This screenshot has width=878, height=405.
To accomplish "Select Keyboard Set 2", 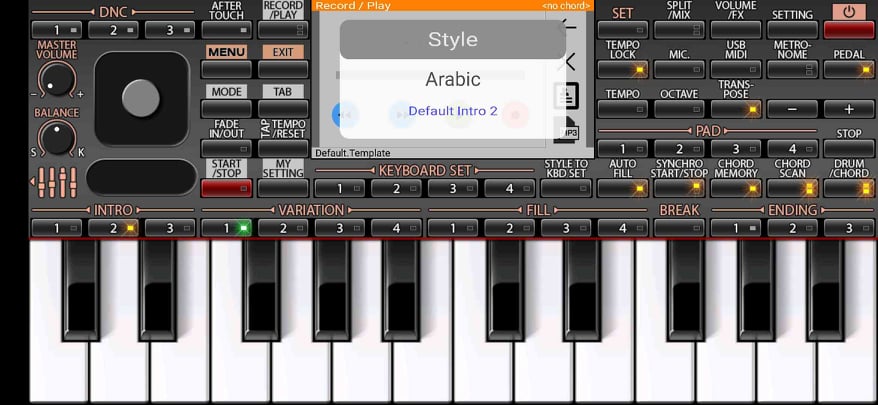I will tap(396, 188).
